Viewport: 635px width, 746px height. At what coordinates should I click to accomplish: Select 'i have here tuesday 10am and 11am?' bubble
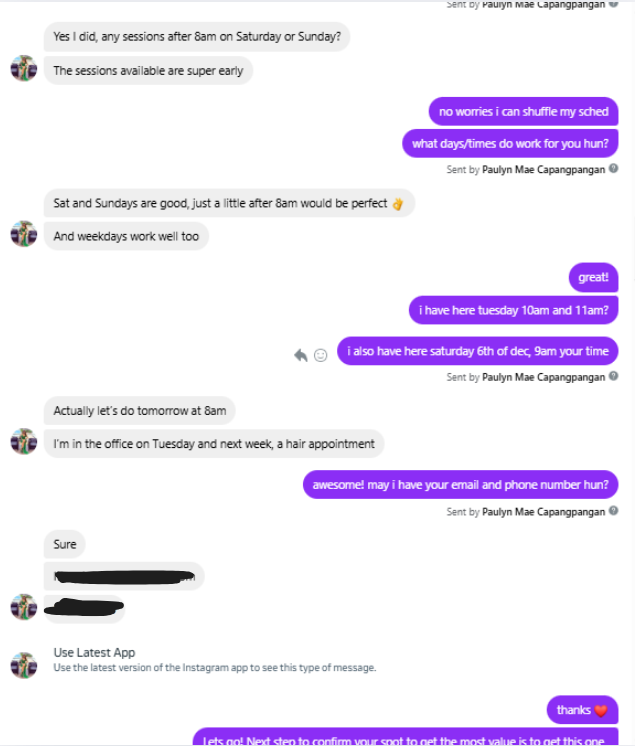[514, 310]
